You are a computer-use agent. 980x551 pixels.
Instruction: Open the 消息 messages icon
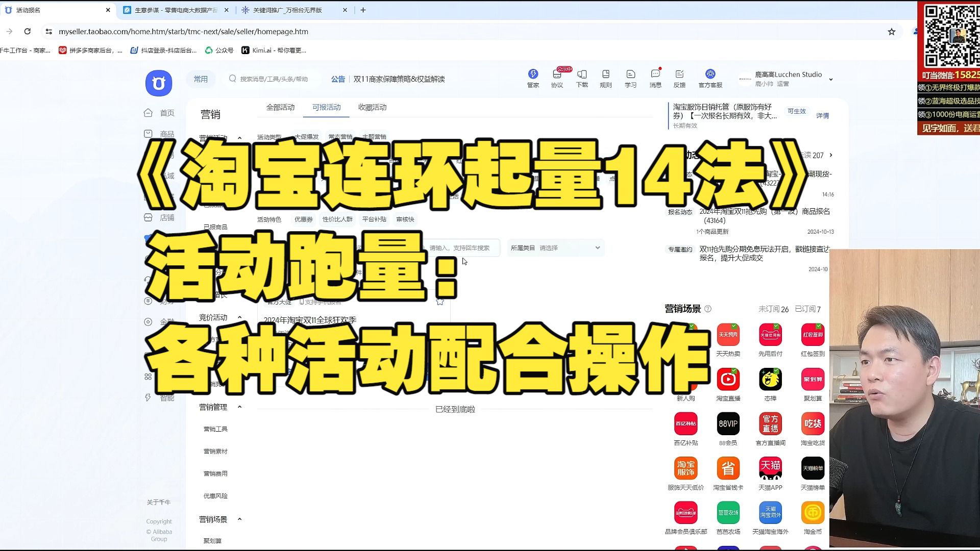pos(655,79)
